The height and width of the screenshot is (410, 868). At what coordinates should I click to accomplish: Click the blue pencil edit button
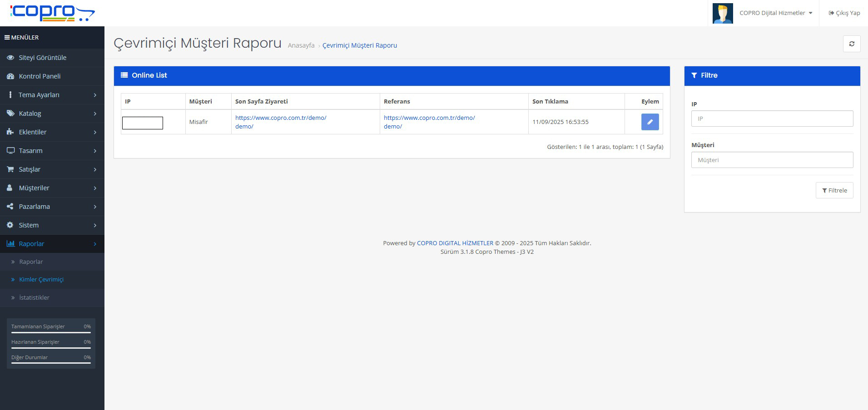pos(650,122)
